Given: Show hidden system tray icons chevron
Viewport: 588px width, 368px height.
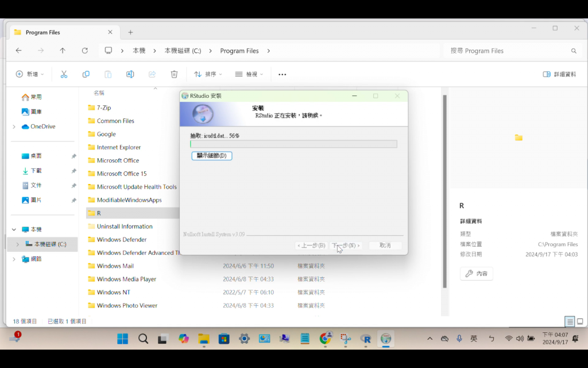Looking at the screenshot, I should (430, 339).
